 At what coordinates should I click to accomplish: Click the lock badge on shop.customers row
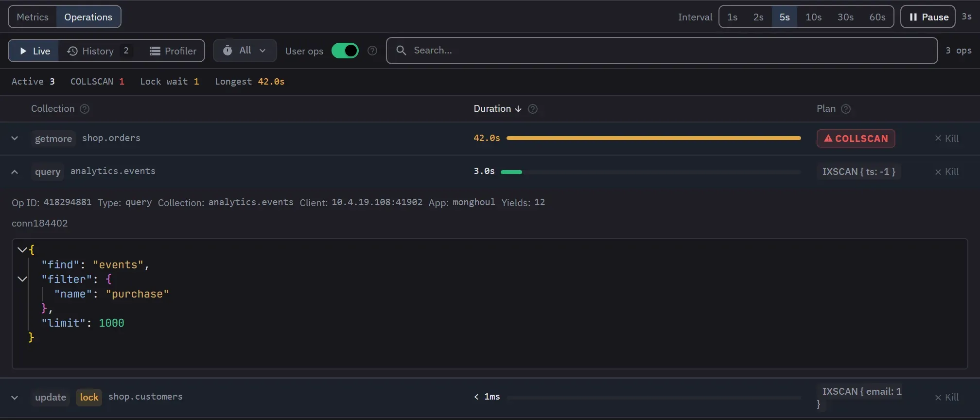pyautogui.click(x=89, y=397)
